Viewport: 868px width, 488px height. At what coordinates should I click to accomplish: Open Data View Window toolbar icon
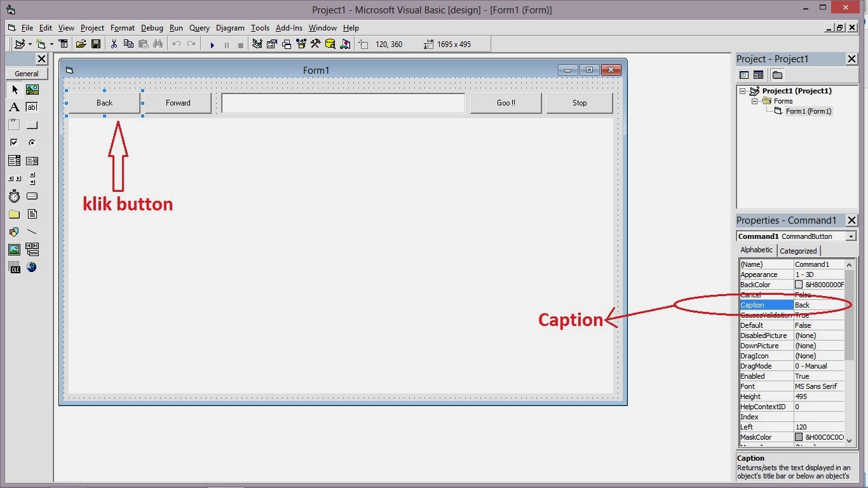[330, 44]
